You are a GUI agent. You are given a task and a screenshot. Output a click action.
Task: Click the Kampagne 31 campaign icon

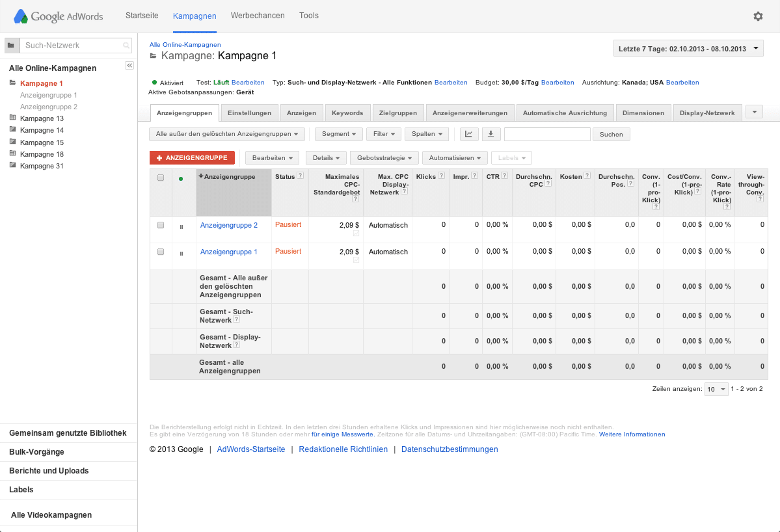[x=13, y=165]
